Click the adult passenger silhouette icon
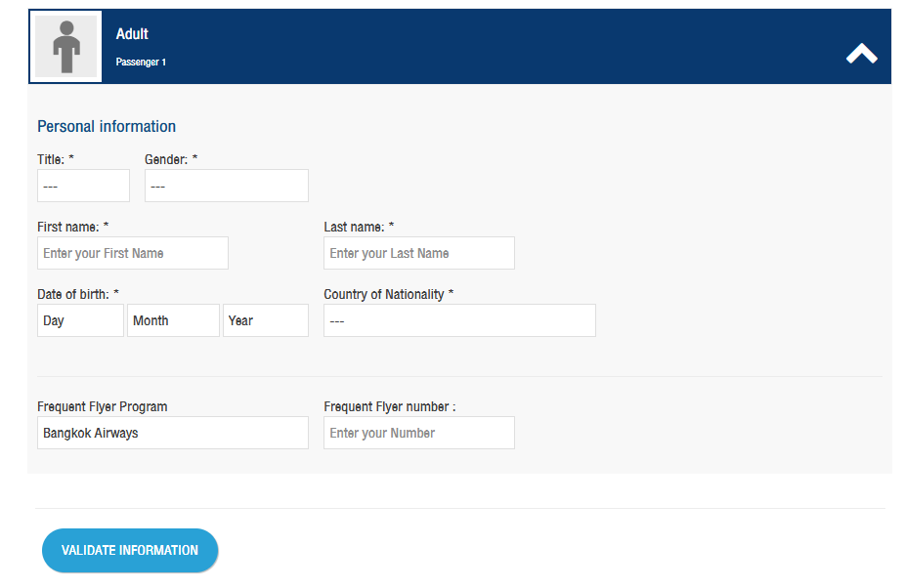Viewport: 905px width, 588px height. (66, 47)
